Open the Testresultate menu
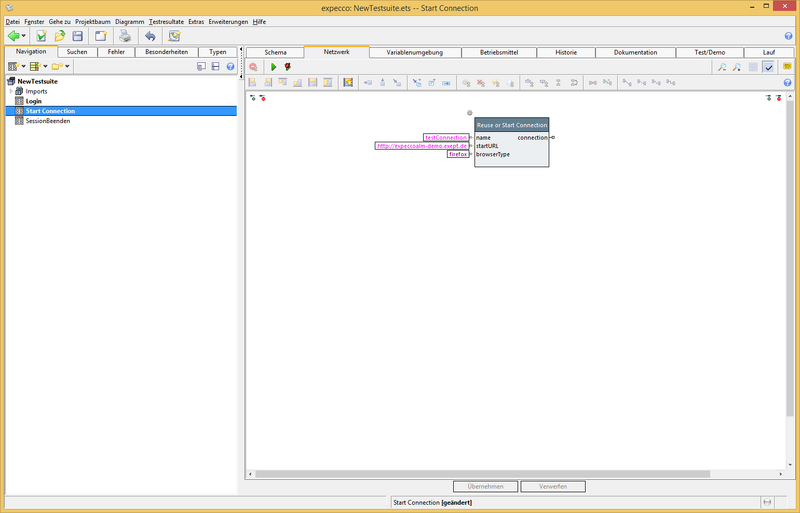The height and width of the screenshot is (513, 800). [166, 21]
